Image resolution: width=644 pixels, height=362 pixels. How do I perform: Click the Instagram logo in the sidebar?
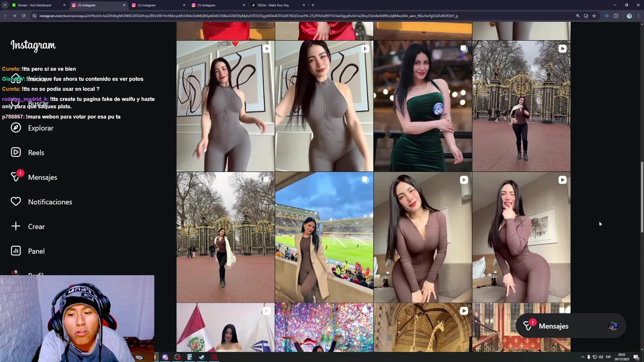(33, 45)
